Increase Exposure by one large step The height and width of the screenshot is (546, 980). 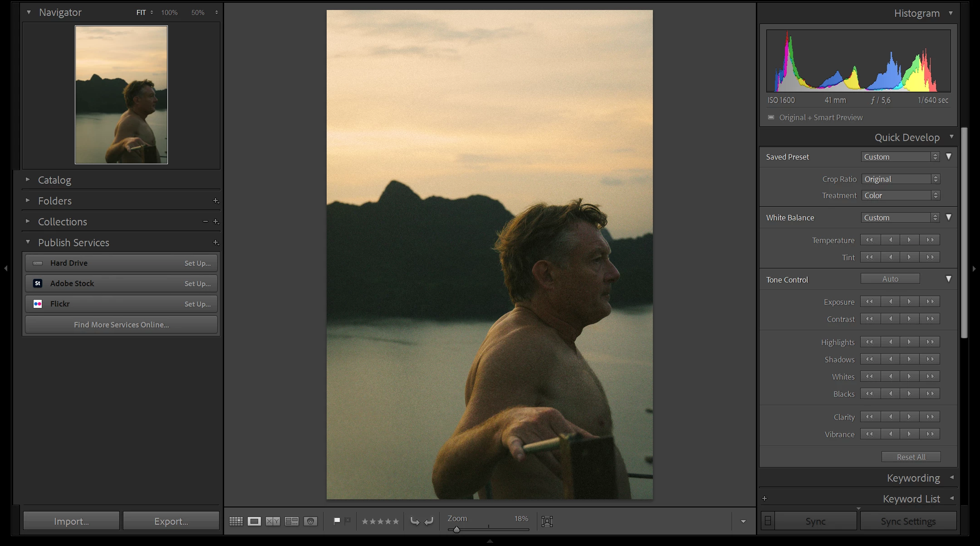click(x=930, y=302)
